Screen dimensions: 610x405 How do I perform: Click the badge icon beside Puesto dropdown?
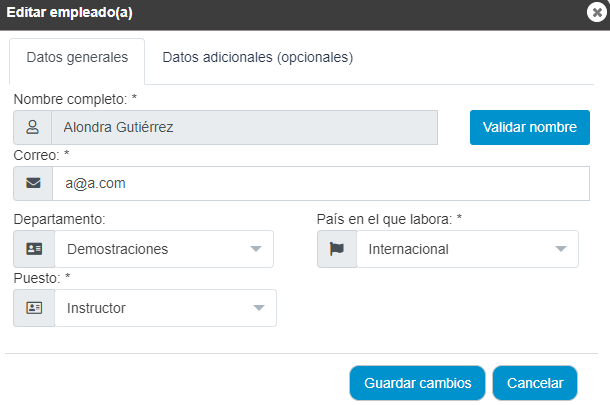click(34, 308)
